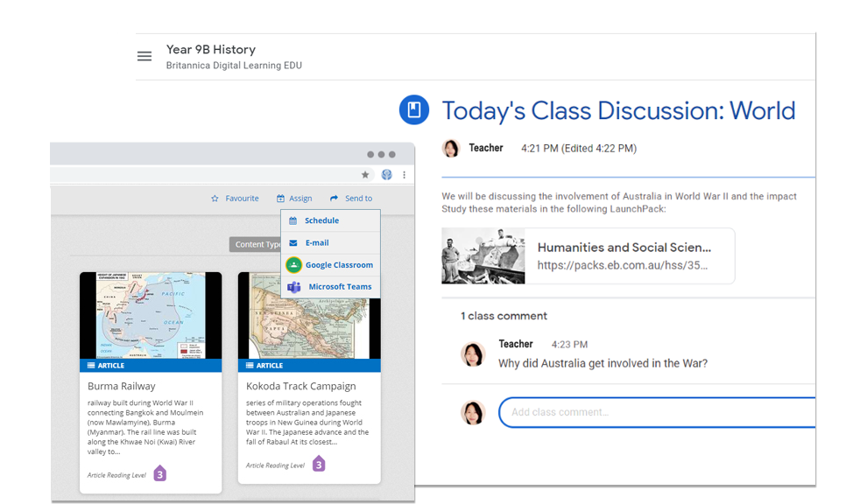The image size is (867, 504).
Task: Click the Teacher profile avatar
Action: point(451,148)
